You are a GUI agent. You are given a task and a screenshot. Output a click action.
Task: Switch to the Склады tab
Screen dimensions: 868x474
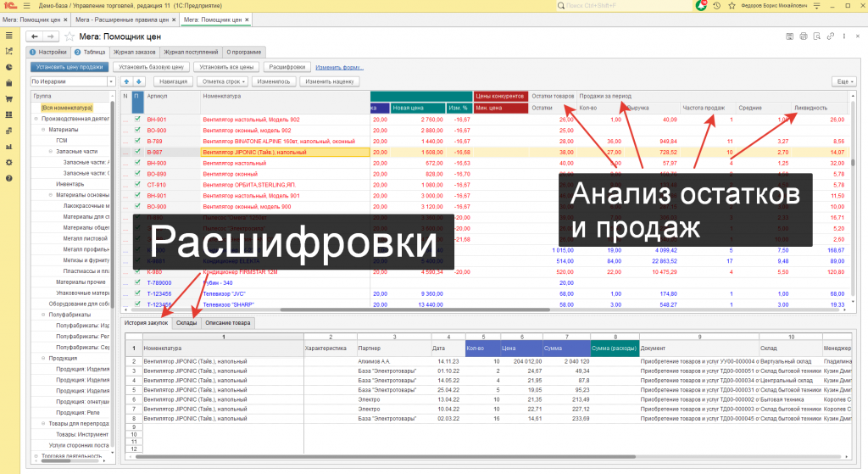click(x=186, y=323)
